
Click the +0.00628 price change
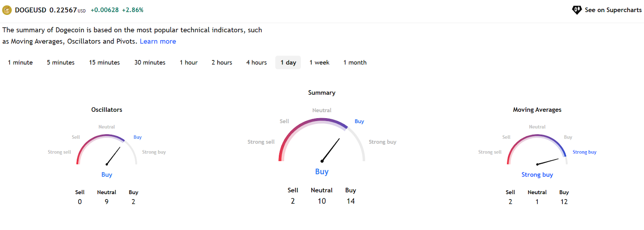pos(105,10)
